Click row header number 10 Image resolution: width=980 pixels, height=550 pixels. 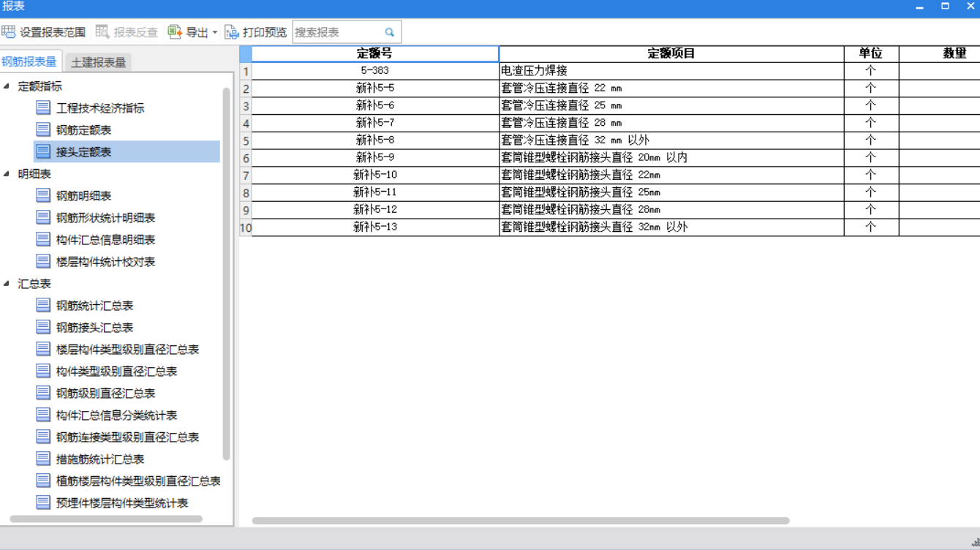coord(246,227)
